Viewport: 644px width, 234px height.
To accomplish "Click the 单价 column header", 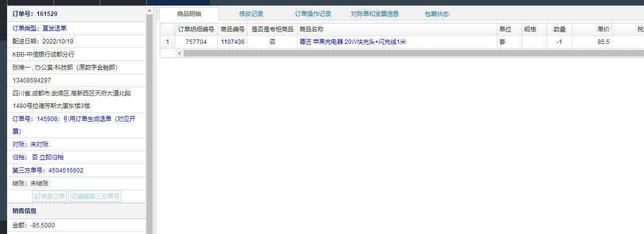I will coord(592,29).
